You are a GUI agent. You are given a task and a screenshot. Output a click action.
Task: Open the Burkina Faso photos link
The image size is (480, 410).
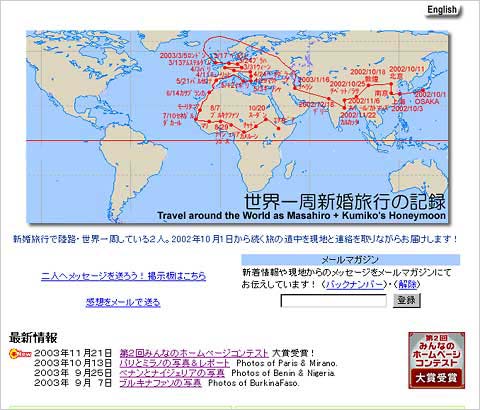(x=161, y=383)
